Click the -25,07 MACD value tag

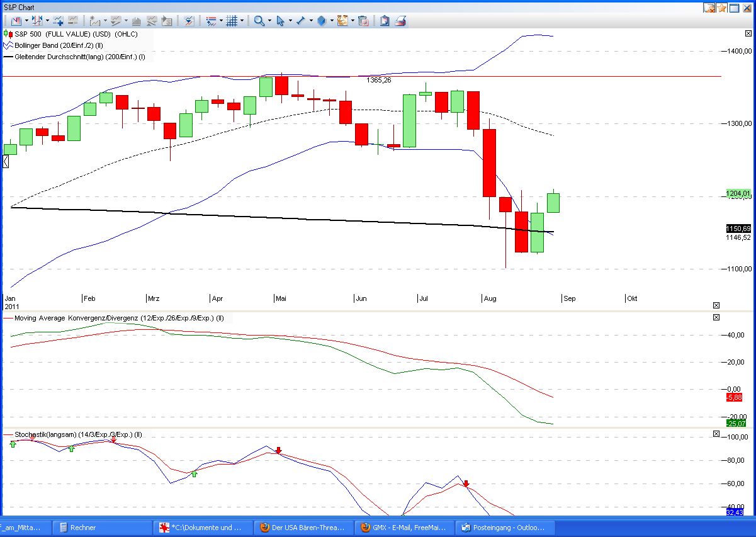click(736, 424)
